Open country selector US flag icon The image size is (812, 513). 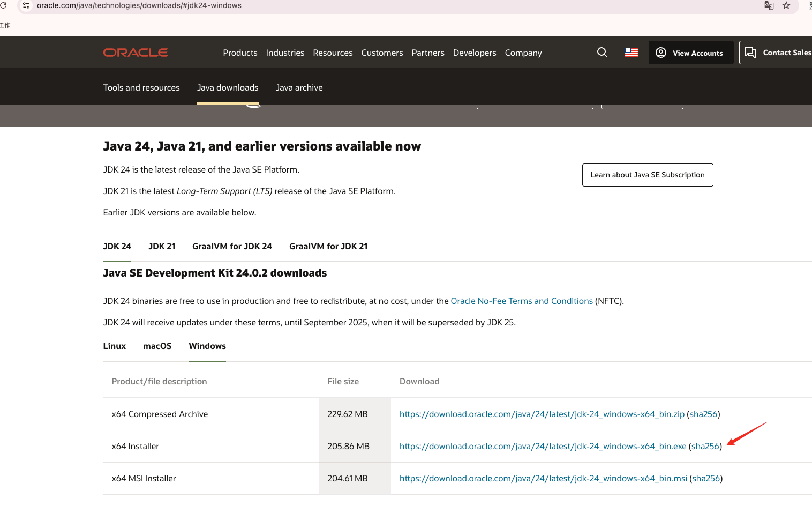631,53
